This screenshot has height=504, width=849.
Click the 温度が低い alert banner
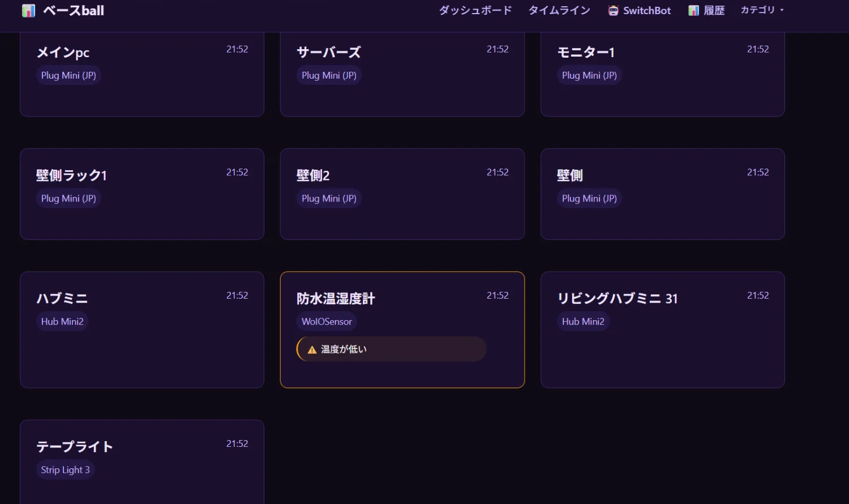(391, 349)
